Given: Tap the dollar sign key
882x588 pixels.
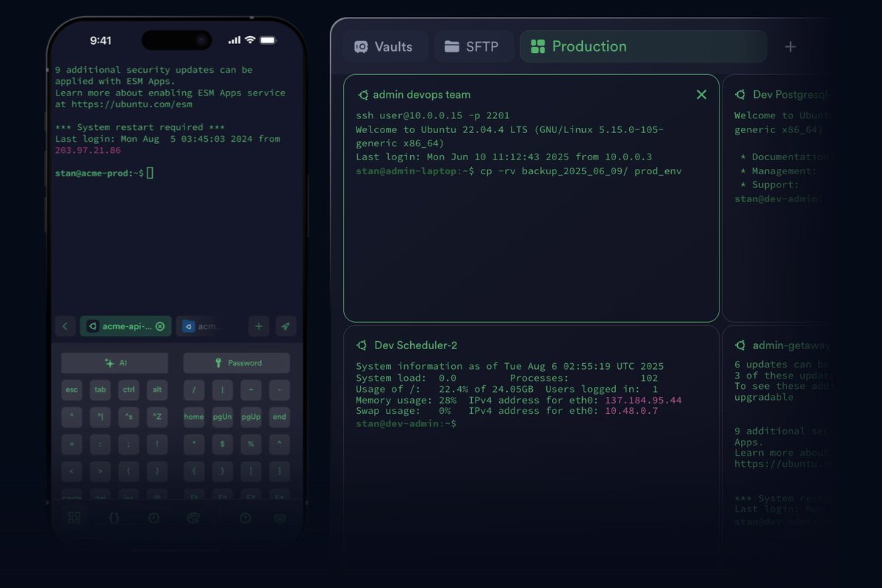Looking at the screenshot, I should click(222, 444).
